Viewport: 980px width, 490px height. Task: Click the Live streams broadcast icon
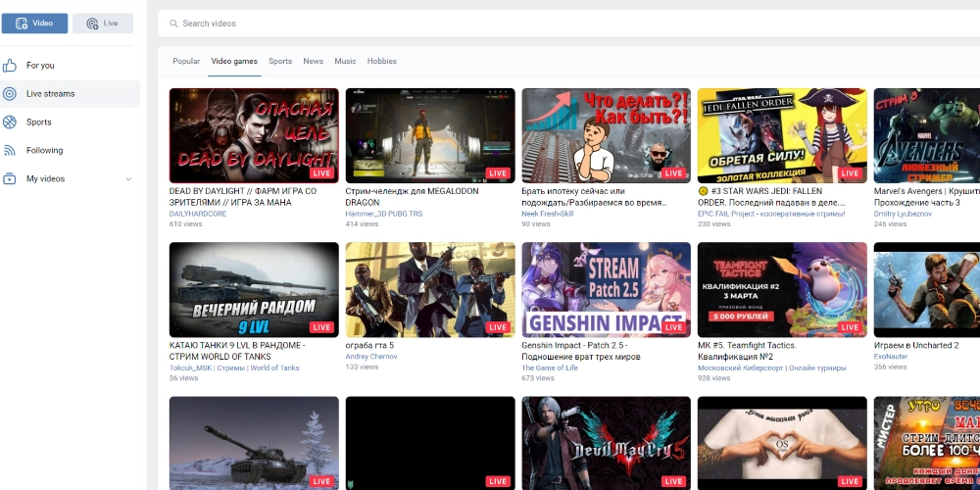click(x=10, y=94)
